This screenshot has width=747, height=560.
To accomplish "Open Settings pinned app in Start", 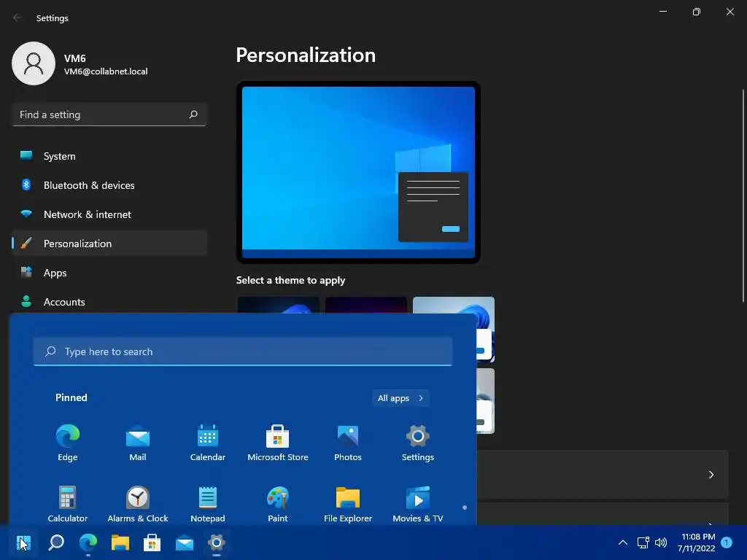I will 418,443.
